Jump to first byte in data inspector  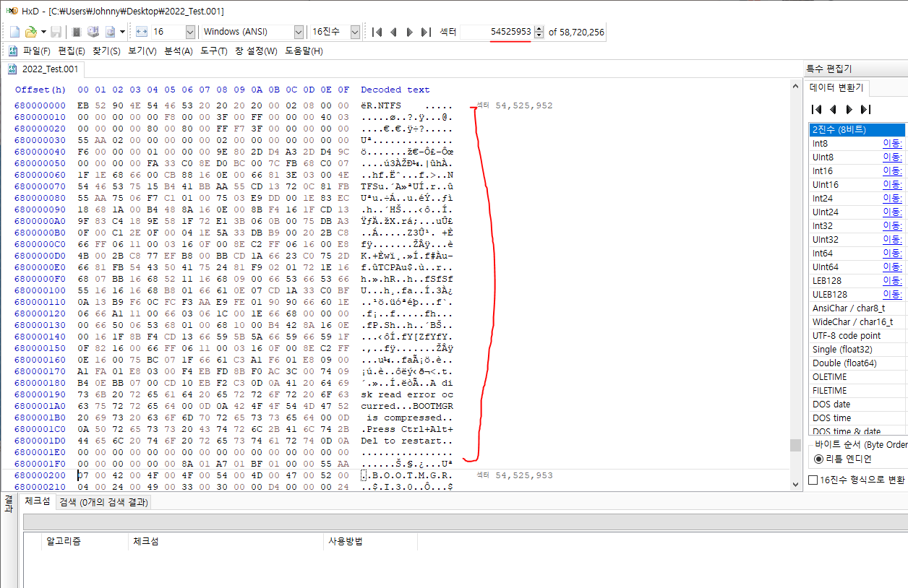point(818,110)
